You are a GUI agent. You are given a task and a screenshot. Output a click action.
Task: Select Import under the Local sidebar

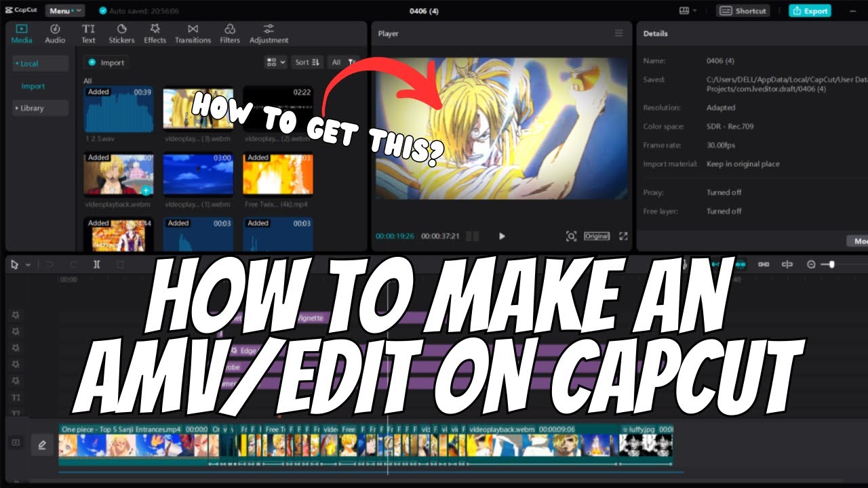tap(33, 86)
